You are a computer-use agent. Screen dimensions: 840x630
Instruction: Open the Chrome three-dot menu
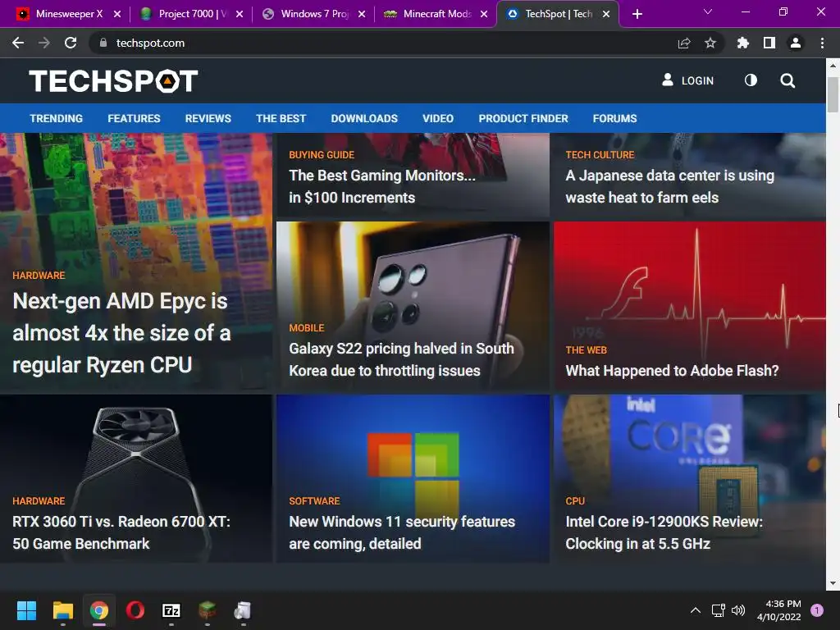822,43
